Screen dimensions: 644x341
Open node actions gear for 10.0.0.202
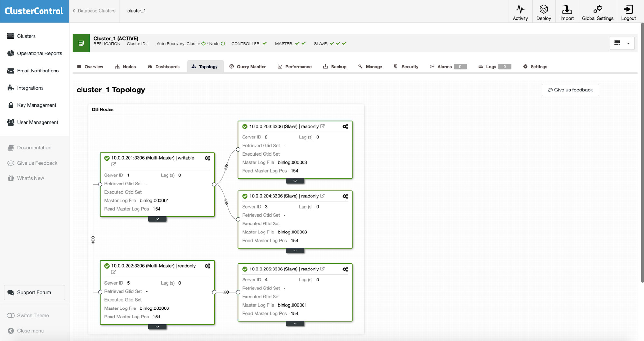207,266
